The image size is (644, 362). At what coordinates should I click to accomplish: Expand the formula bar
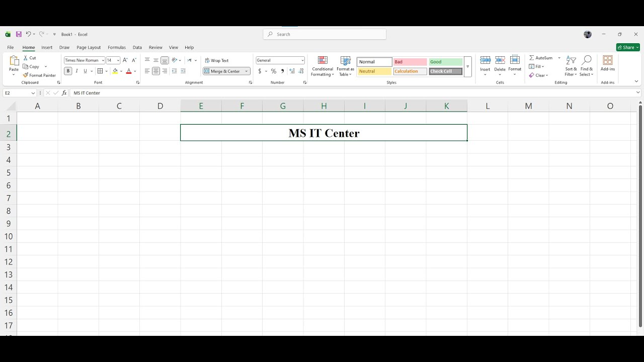tap(638, 93)
